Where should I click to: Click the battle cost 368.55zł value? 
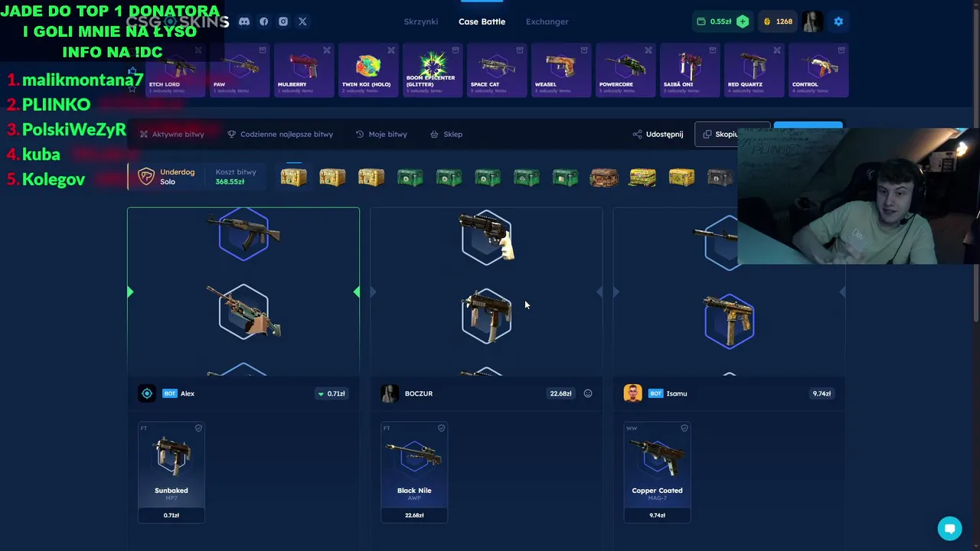tap(230, 182)
